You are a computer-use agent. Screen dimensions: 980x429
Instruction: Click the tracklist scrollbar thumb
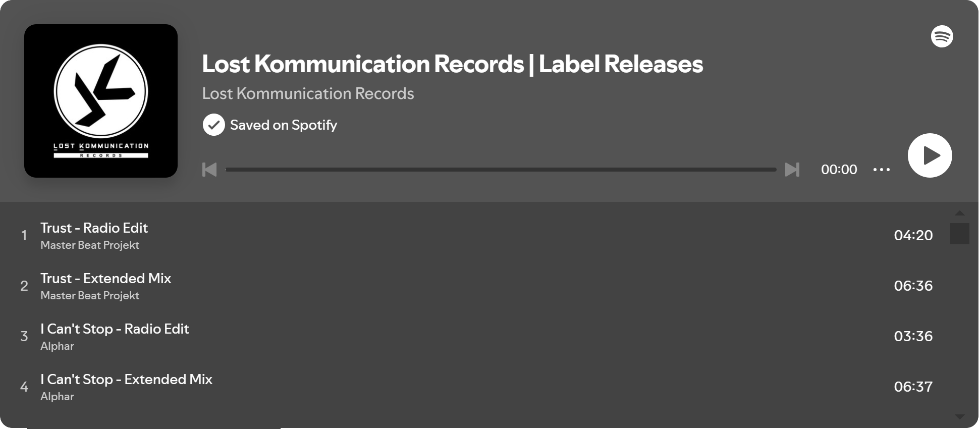coord(959,234)
